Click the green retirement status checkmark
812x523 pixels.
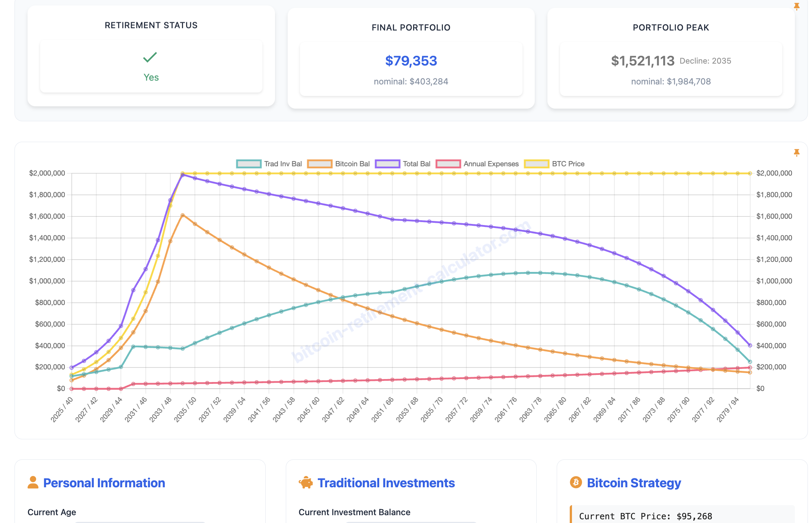150,58
